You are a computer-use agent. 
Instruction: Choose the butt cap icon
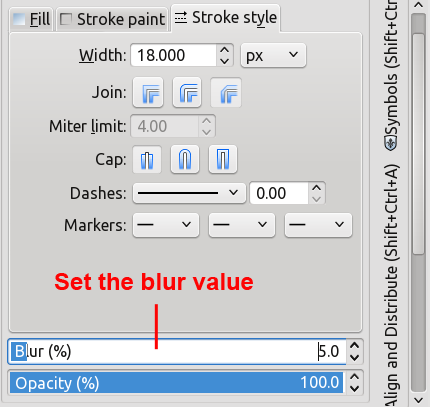point(147,159)
